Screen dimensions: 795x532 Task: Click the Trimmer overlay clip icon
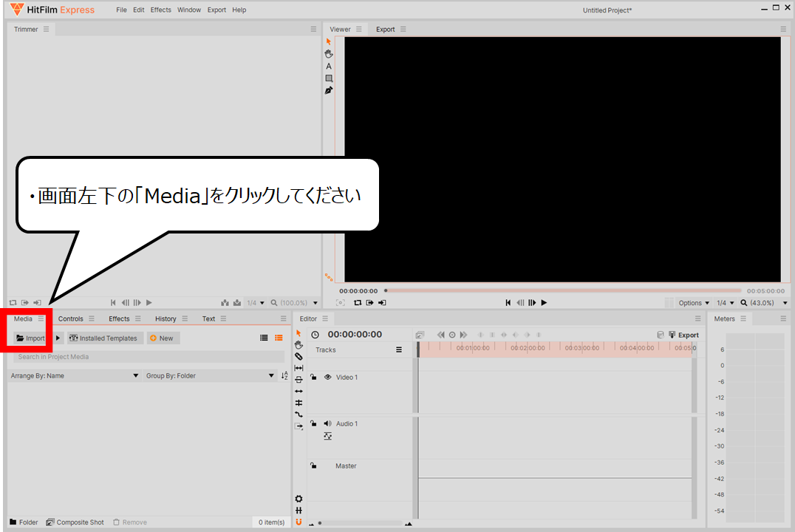tap(236, 303)
